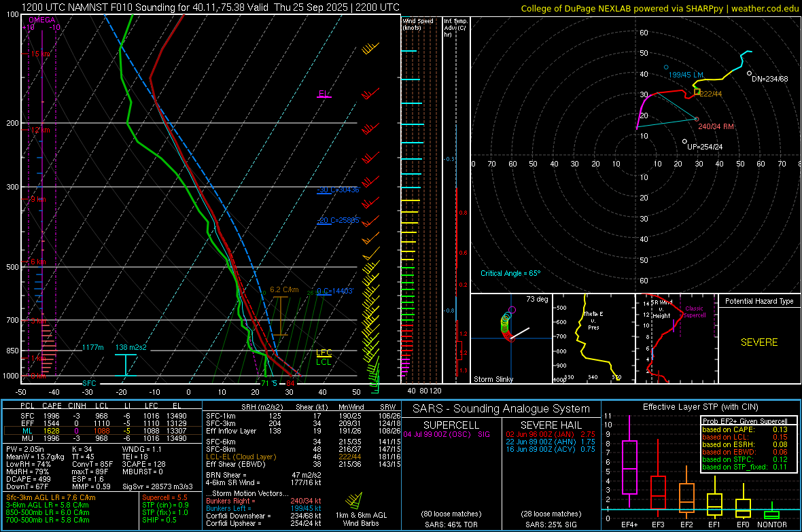Click the 222/44 mean wind square marker
Viewport: 802px width, 532px height.
click(x=697, y=92)
